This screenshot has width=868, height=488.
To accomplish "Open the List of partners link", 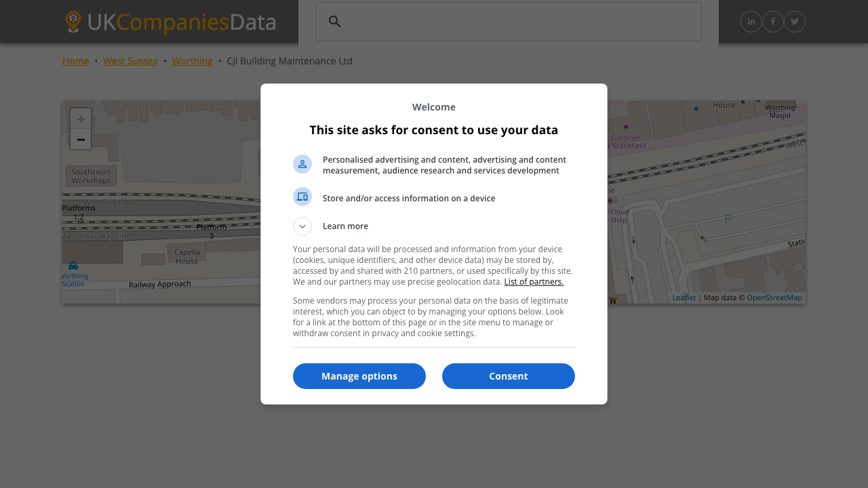I will pos(534,282).
